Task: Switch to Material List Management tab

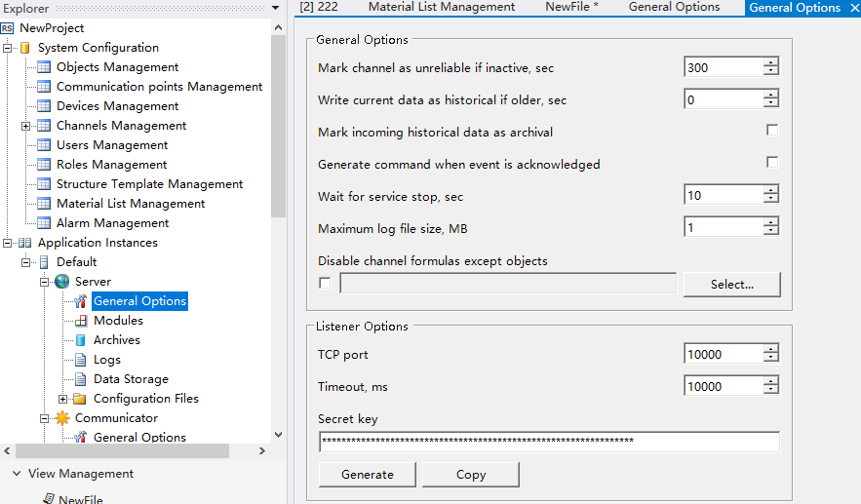Action: [x=442, y=8]
